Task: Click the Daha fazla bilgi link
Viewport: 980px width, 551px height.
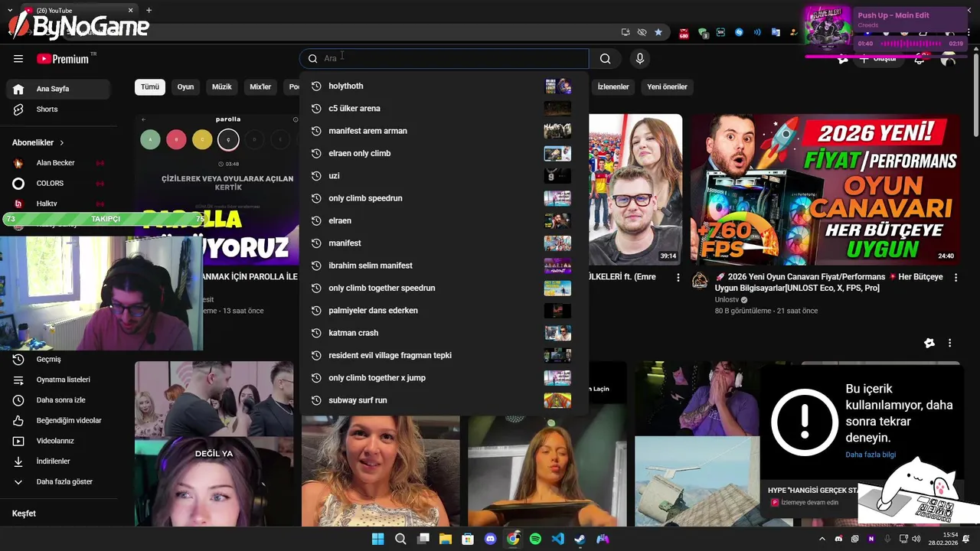Action: [x=871, y=455]
